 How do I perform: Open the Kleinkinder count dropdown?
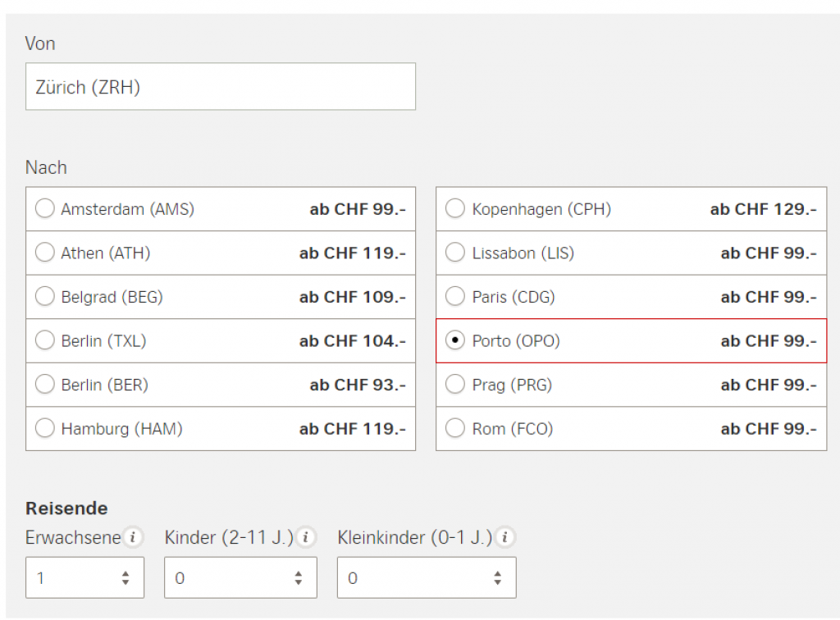pyautogui.click(x=427, y=578)
